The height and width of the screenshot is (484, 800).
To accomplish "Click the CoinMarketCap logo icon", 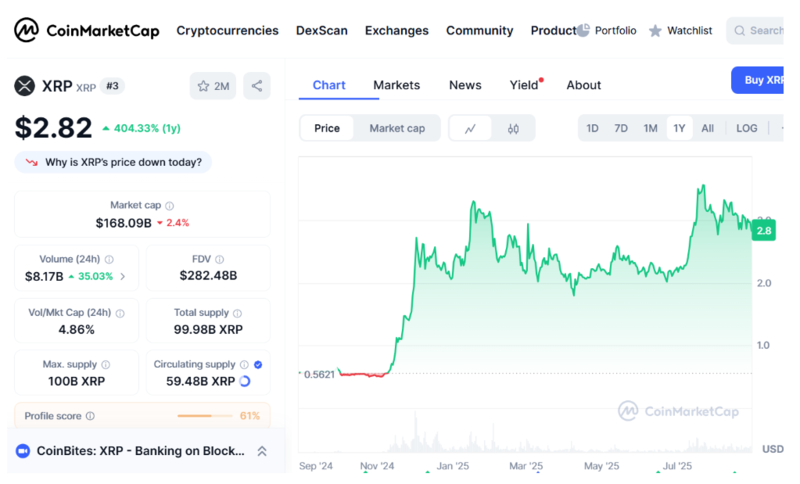I will [27, 31].
